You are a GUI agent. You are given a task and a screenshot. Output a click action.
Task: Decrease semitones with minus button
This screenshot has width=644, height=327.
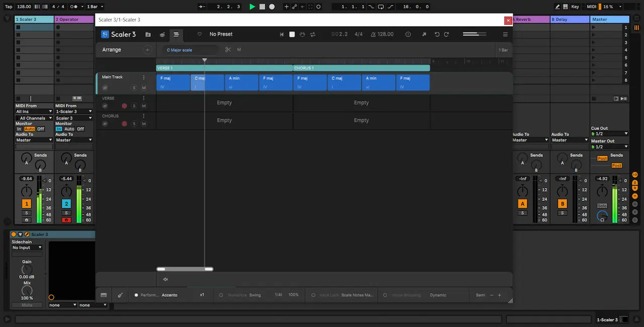pyautogui.click(x=492, y=295)
